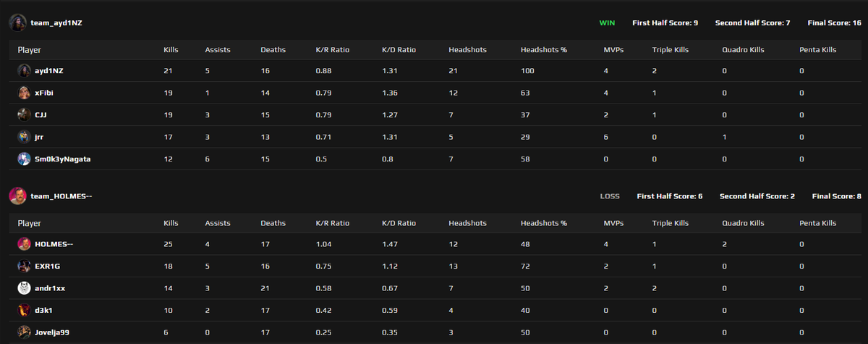Open Sm0k3yNagata player profile name
868x344 pixels.
[x=63, y=159]
